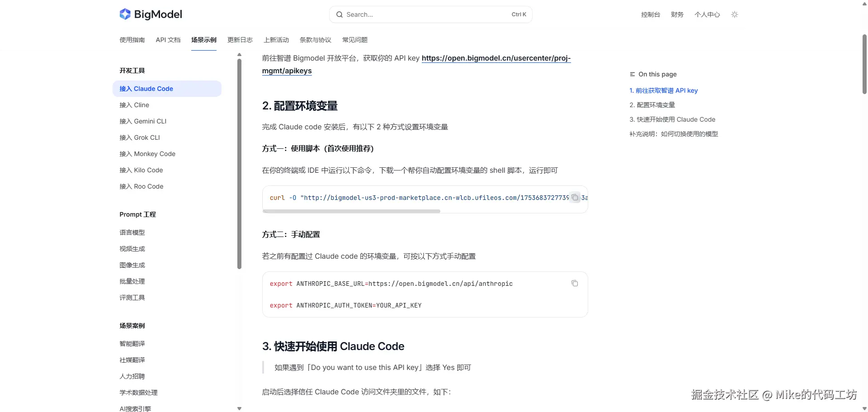Click the 方式一：使用脚本 subheading

pos(318,149)
